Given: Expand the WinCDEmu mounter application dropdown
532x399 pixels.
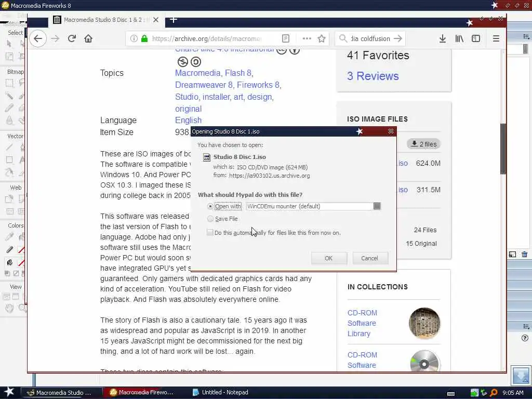Looking at the screenshot, I should tap(377, 206).
